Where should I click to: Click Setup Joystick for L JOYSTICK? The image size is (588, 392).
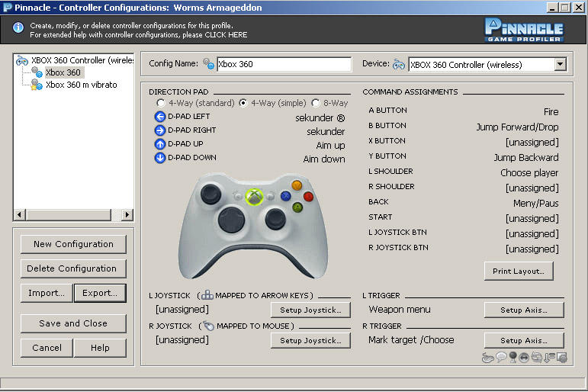tap(310, 310)
